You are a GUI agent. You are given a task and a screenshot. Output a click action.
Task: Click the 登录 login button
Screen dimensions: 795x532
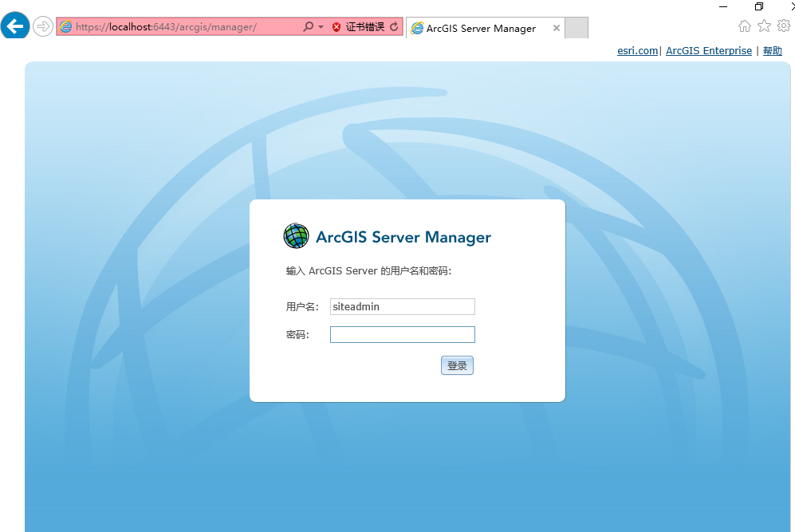pos(458,365)
